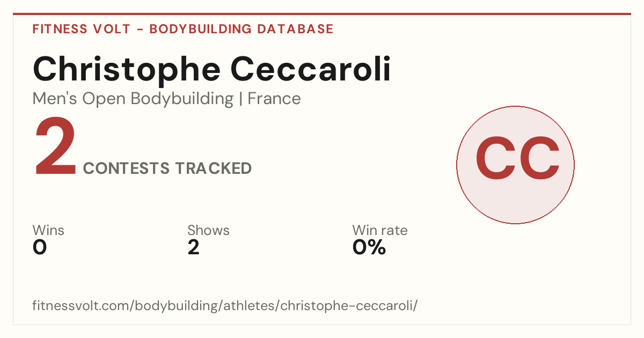
Task: Select the Wins value 0
Action: click(x=40, y=247)
